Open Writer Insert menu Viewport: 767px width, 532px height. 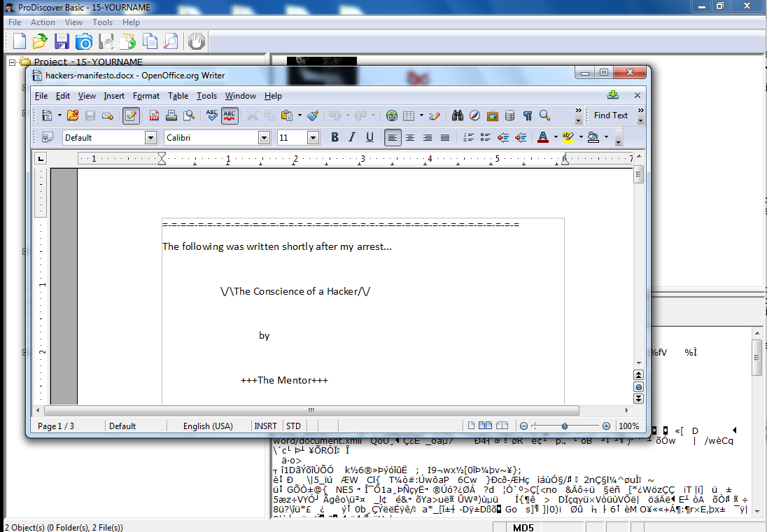pos(114,96)
